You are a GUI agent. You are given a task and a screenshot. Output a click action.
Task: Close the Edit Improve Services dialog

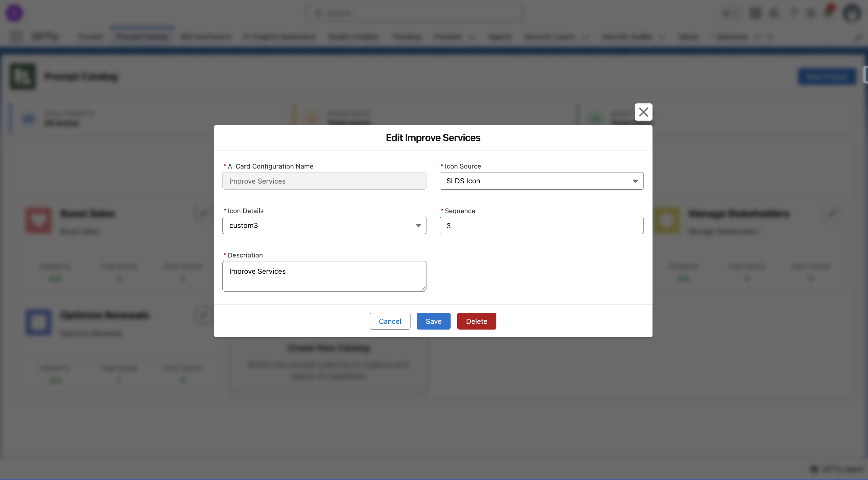coord(643,112)
